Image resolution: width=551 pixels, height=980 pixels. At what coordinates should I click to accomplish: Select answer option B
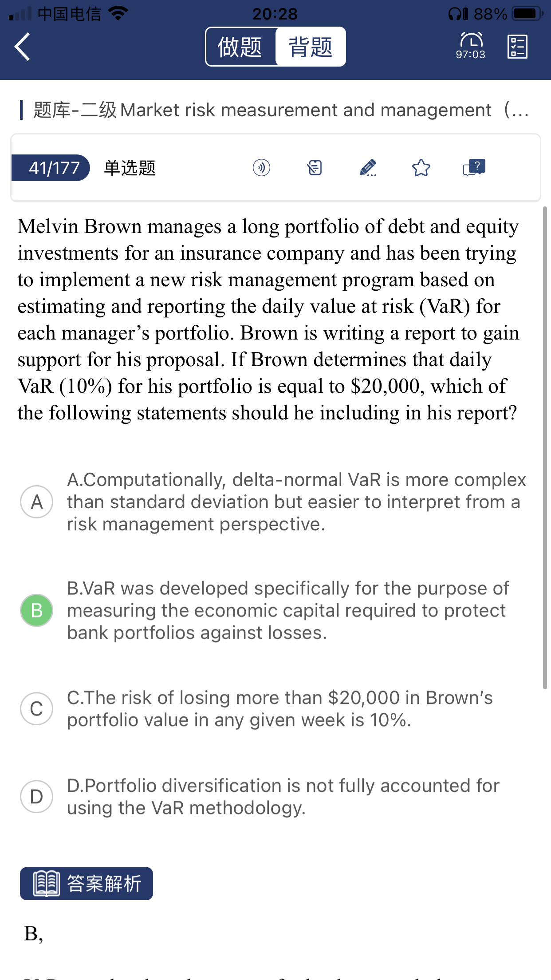tap(37, 610)
